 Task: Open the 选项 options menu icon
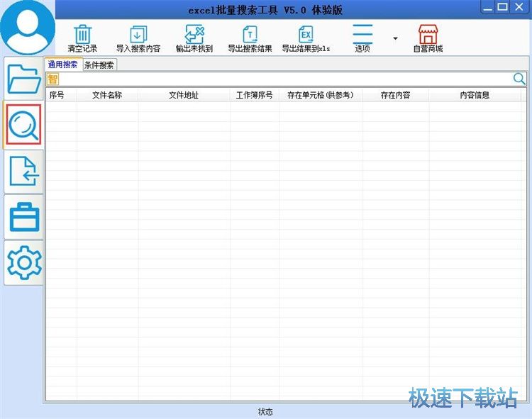coord(362,34)
